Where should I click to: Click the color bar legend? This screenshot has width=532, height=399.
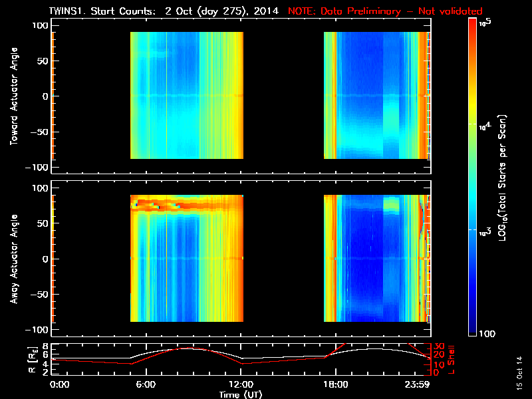(472, 177)
